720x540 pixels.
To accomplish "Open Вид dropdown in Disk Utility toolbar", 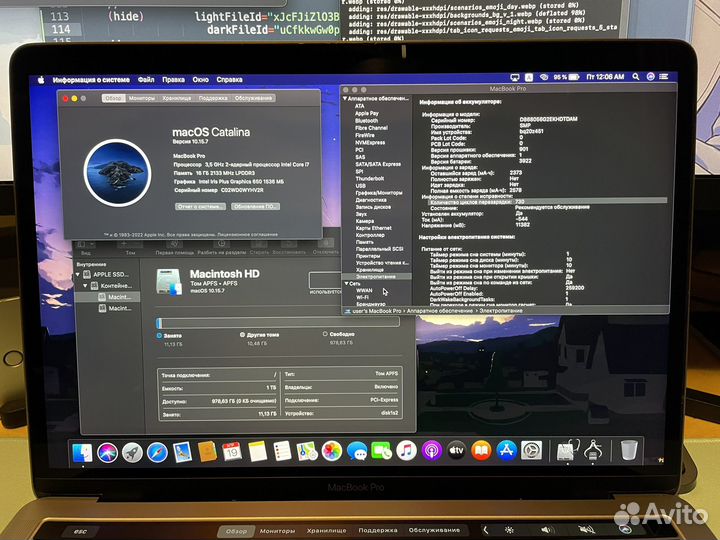I will pos(86,247).
